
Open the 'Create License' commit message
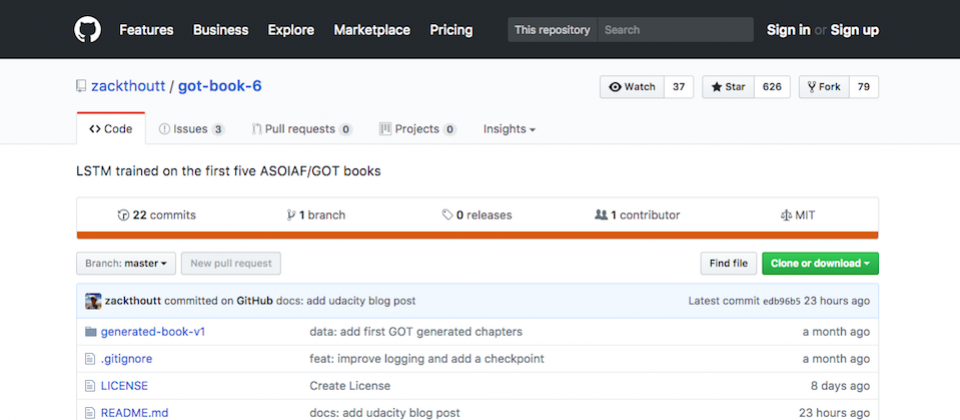click(350, 386)
